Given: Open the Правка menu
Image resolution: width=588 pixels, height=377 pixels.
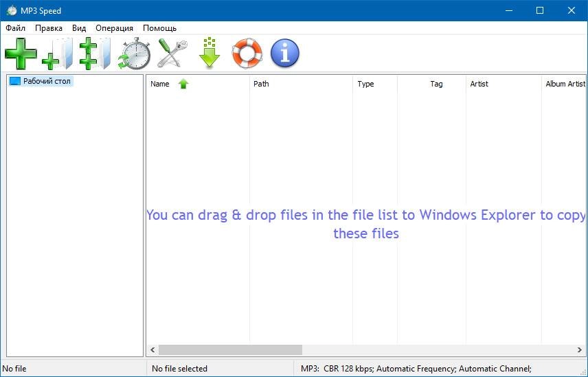Looking at the screenshot, I should tap(49, 28).
